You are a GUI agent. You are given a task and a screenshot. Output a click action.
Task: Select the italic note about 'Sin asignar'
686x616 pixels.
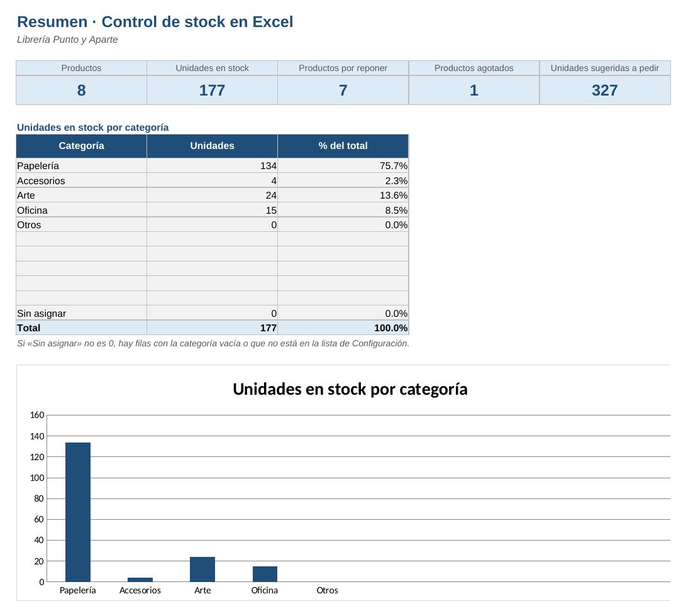pyautogui.click(x=213, y=343)
